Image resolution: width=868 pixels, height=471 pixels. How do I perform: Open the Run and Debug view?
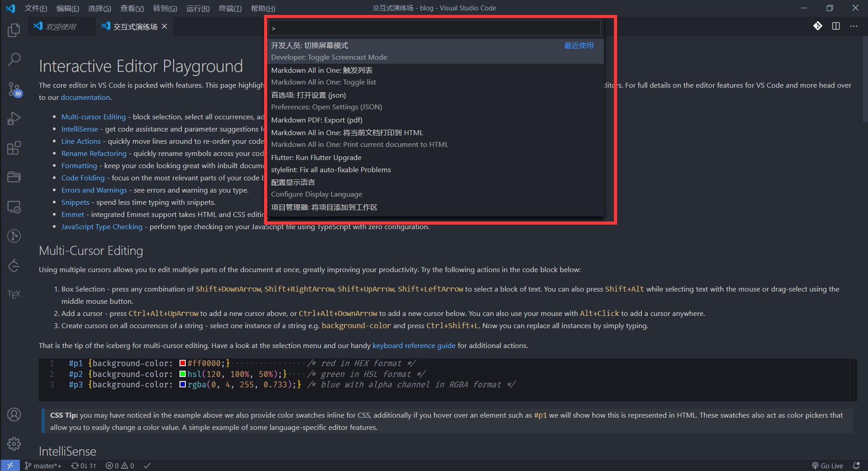14,118
